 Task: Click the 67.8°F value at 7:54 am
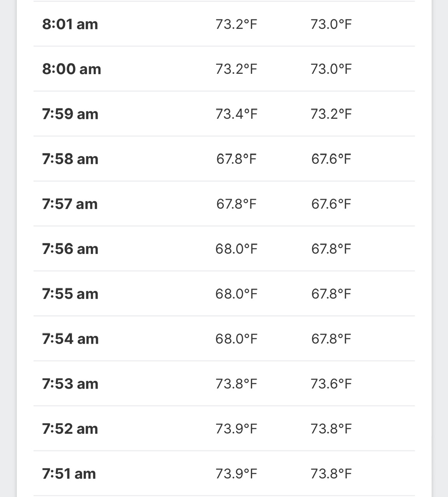(x=331, y=339)
